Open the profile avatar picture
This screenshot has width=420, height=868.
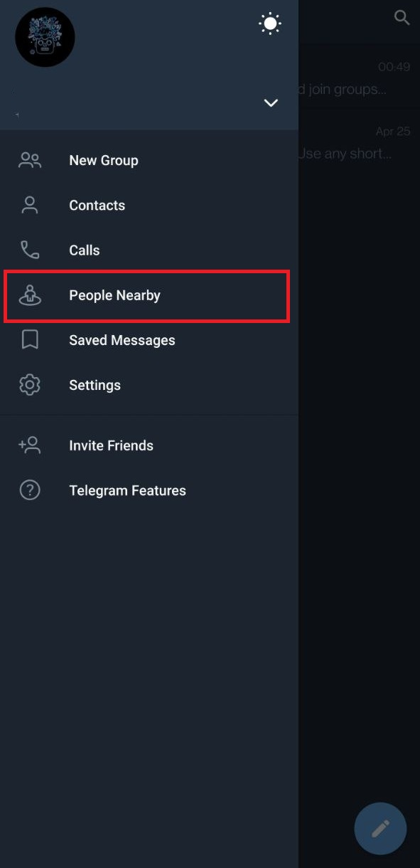point(45,37)
